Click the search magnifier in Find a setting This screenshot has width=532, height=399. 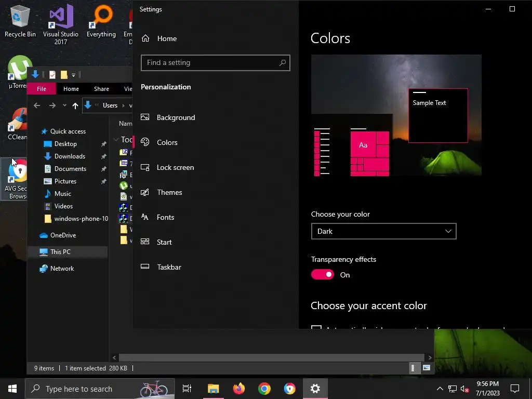(x=282, y=62)
